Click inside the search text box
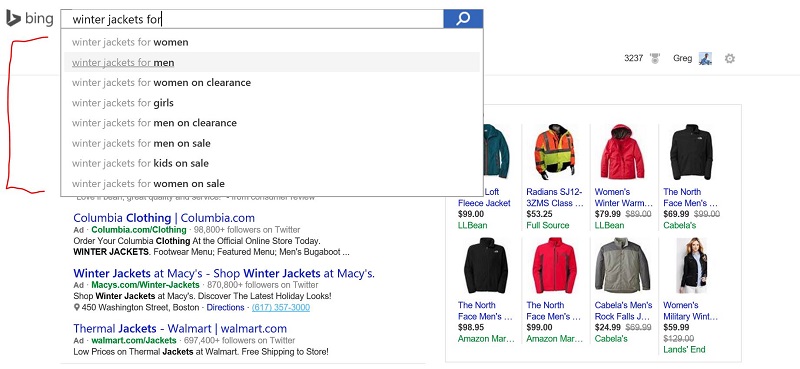The height and width of the screenshot is (369, 800). click(252, 19)
